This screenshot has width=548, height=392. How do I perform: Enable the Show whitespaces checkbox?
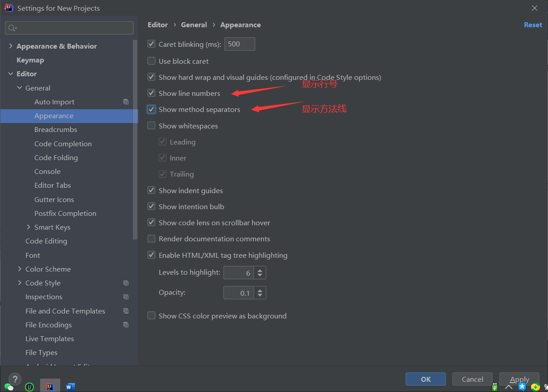coord(152,126)
